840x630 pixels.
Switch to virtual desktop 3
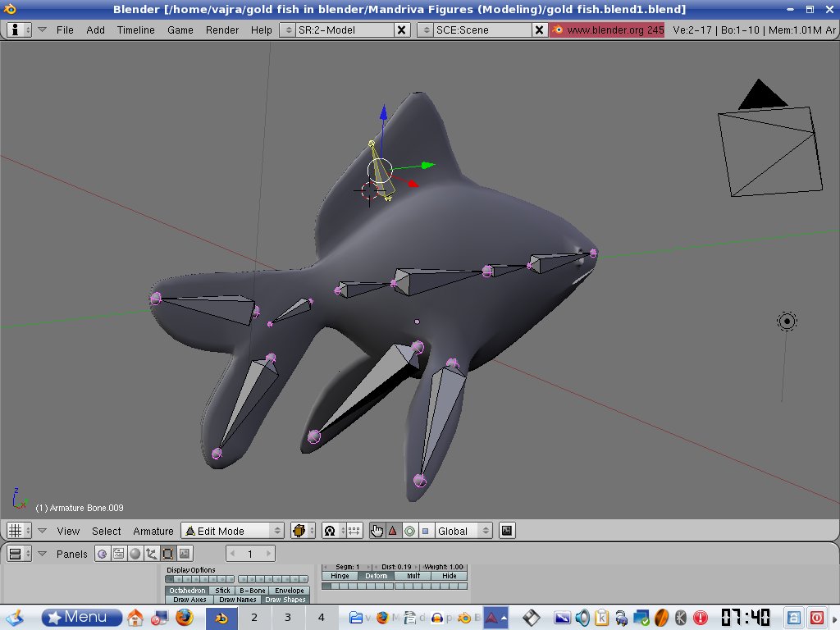(288, 617)
